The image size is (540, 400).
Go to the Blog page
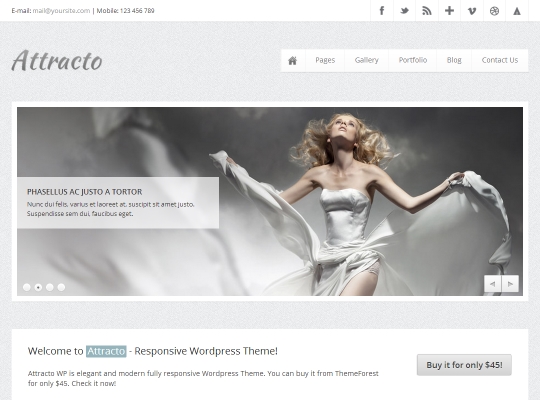tap(454, 60)
